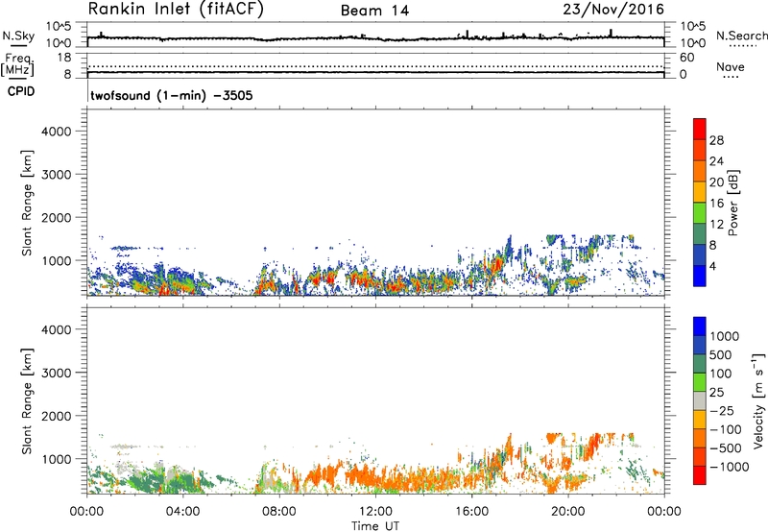
Task: Click the dotted Nave line in frequency panel
Action: (x=375, y=66)
